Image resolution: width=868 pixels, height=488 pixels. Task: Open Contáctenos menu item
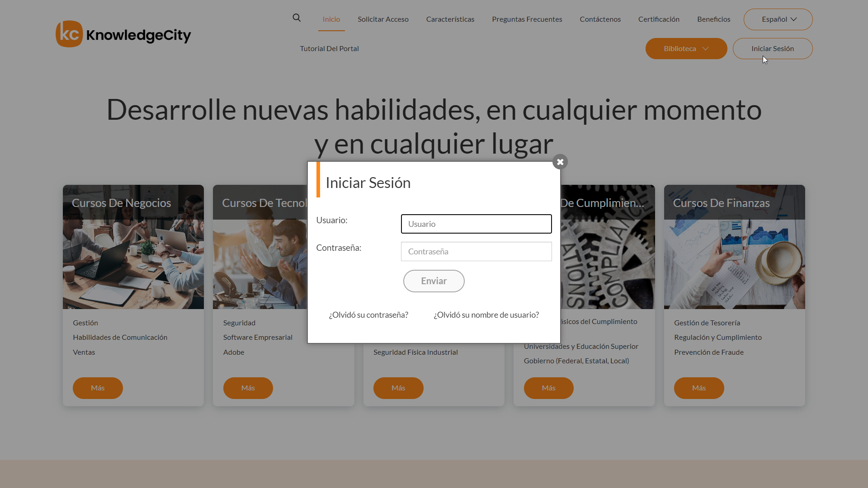[x=600, y=19]
